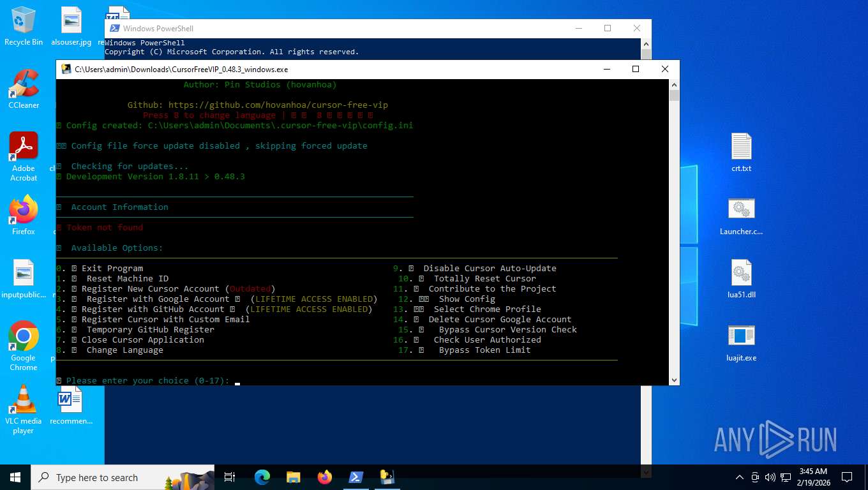Click the Windows Start button
This screenshot has width=868, height=490.
pos(15,477)
